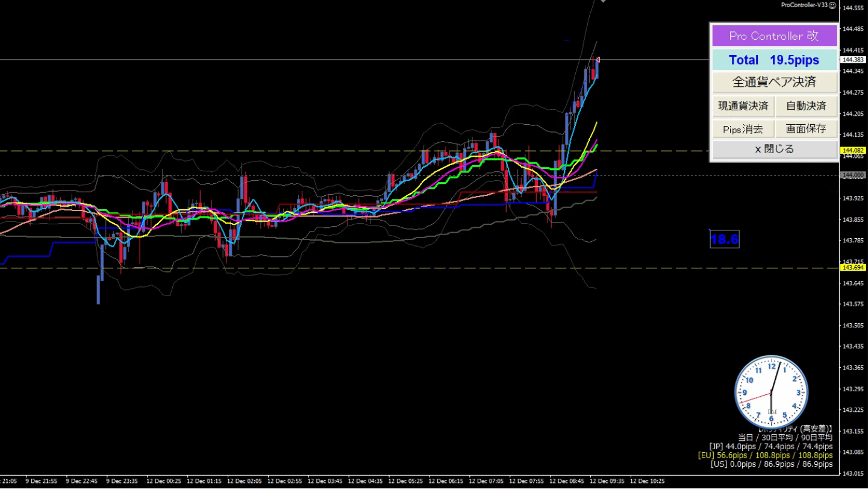Screen dimensions: 868x489
Task: Click the 143.015 price scale label
Action: (x=853, y=473)
